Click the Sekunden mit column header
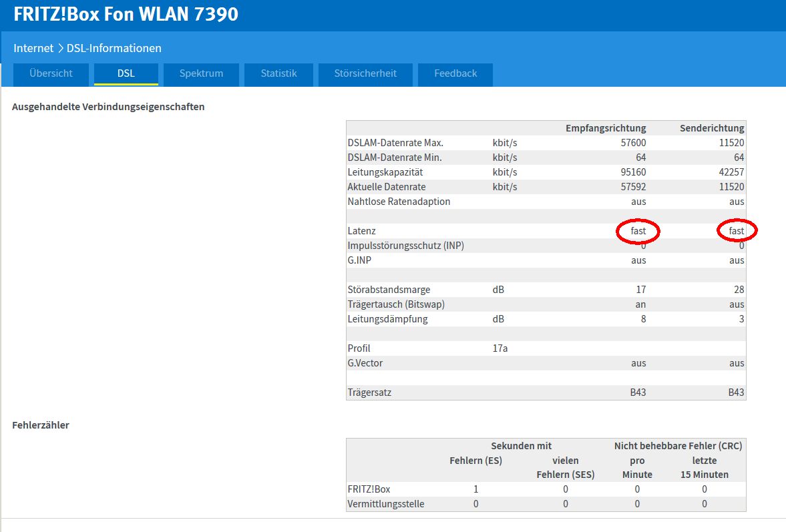The height and width of the screenshot is (532, 786). click(x=522, y=446)
